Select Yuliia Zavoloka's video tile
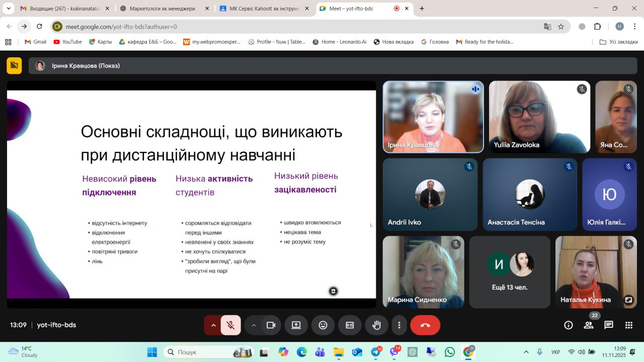Image resolution: width=644 pixels, height=362 pixels. tap(539, 117)
